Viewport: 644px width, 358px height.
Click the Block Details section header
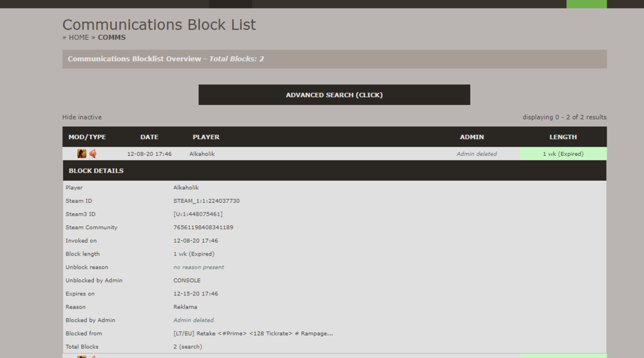pos(96,171)
